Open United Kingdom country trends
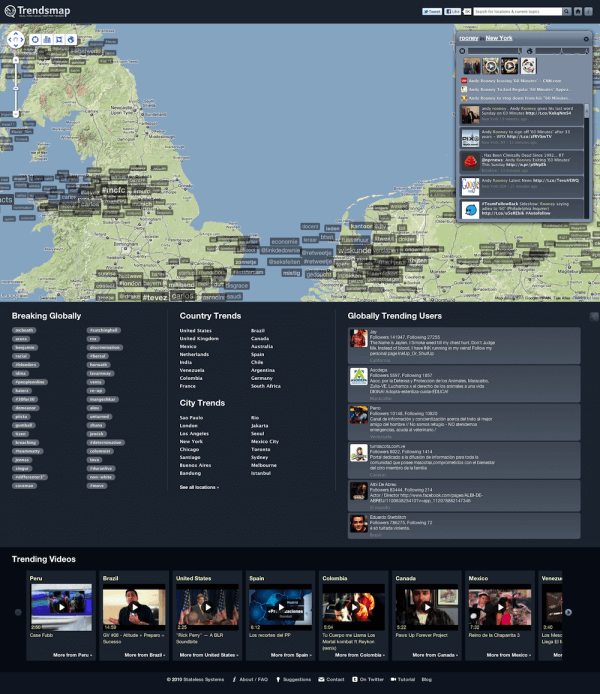600x694 pixels. pyautogui.click(x=199, y=339)
